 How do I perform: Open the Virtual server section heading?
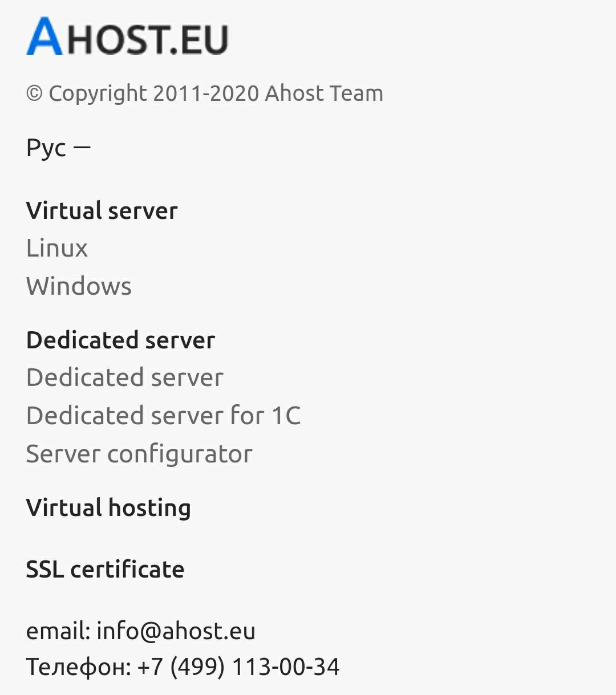(102, 210)
